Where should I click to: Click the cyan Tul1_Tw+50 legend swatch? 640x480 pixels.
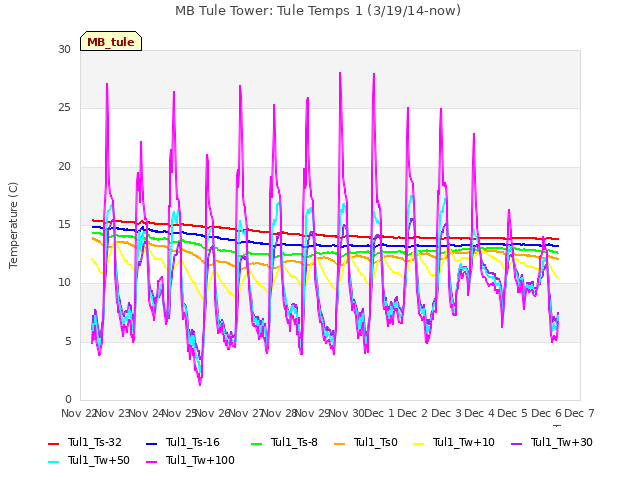(x=54, y=461)
